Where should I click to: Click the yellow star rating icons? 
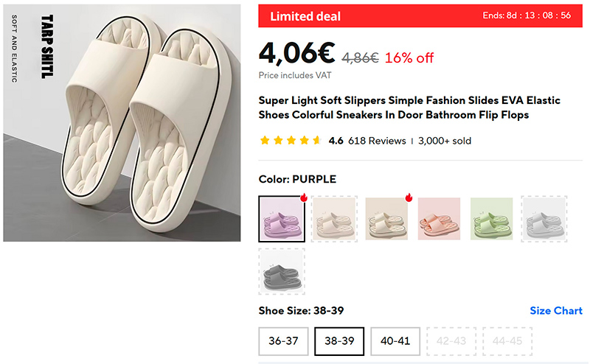pos(290,141)
